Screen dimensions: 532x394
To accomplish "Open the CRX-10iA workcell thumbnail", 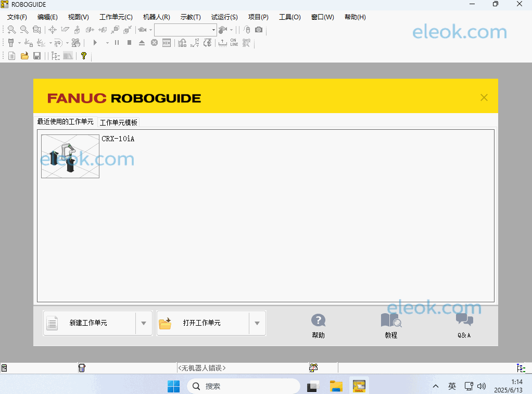I will pyautogui.click(x=70, y=156).
